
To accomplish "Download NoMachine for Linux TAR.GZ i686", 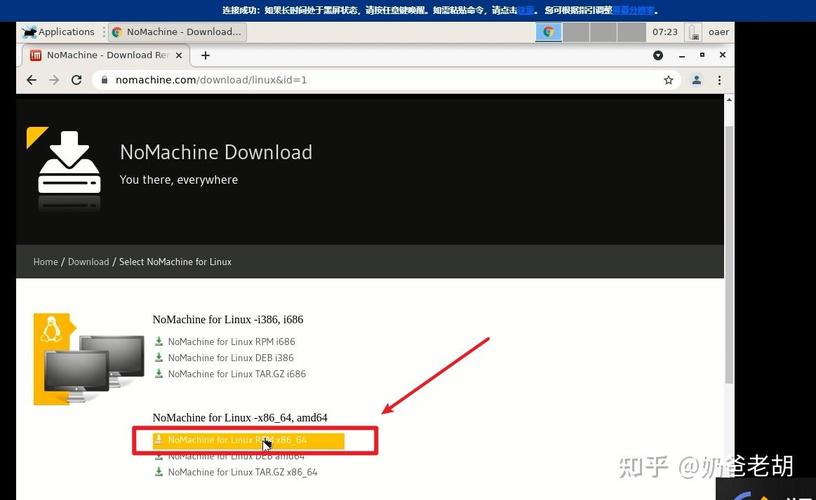I will [237, 374].
